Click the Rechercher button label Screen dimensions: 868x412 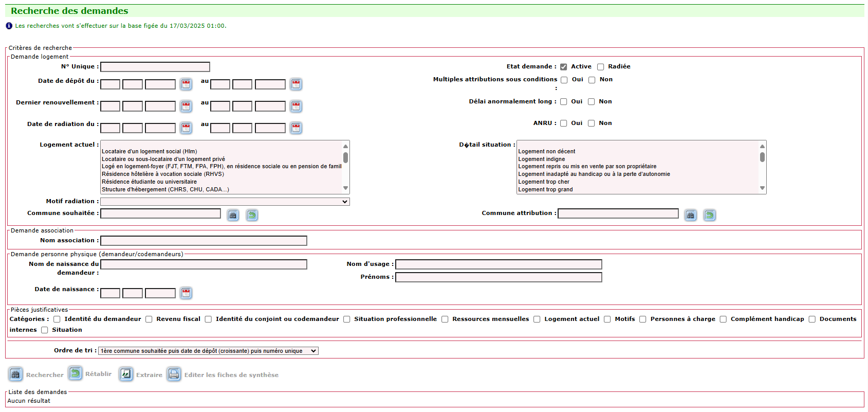(45, 375)
